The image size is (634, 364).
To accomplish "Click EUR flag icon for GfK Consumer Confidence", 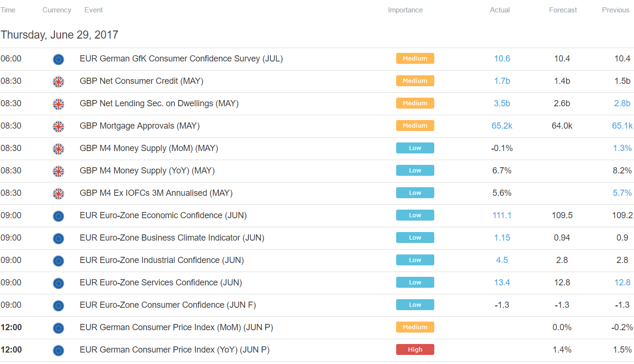I will click(58, 59).
